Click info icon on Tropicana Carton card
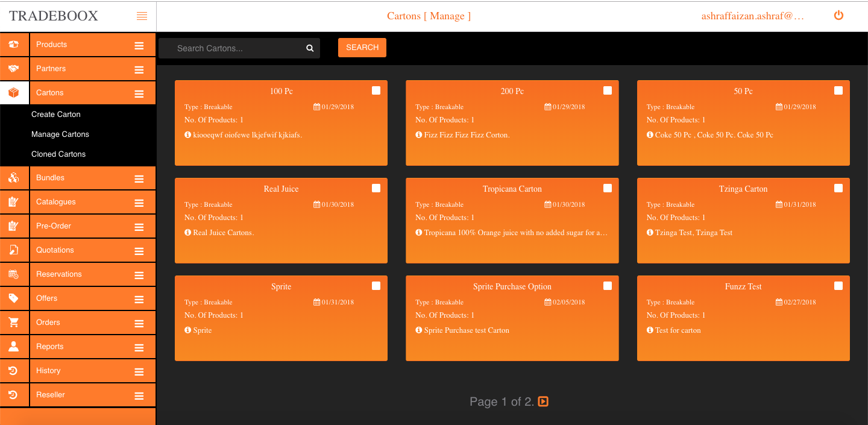This screenshot has width=868, height=425. [x=419, y=232]
